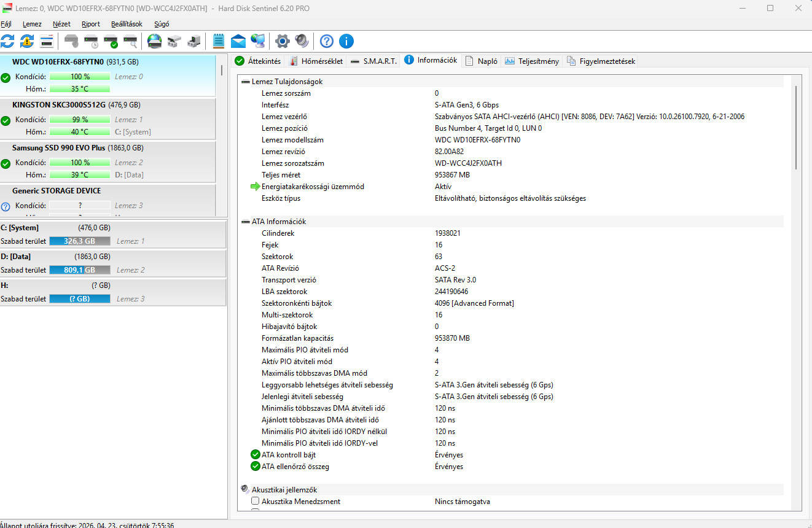Screen dimensions: 812x528
Task: Click the blue envelope e-mail icon
Action: point(238,41)
